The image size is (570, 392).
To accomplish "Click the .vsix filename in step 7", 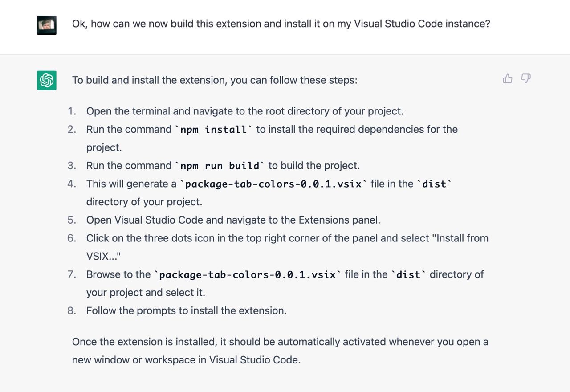I will coord(248,275).
